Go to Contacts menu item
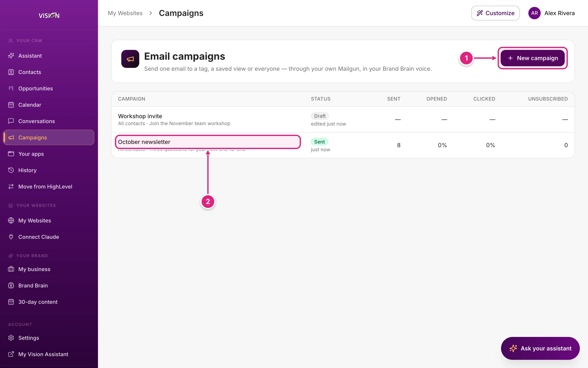The image size is (588, 368). click(x=49, y=72)
